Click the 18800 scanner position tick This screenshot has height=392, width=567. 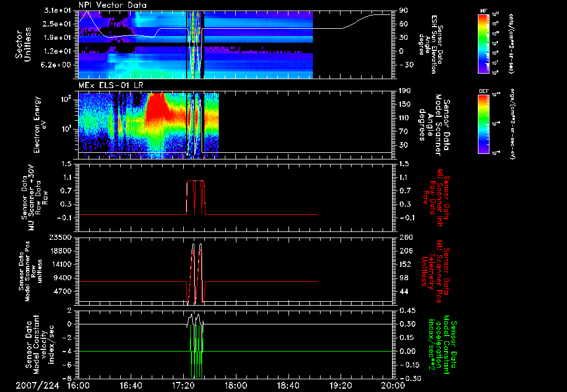(62, 251)
